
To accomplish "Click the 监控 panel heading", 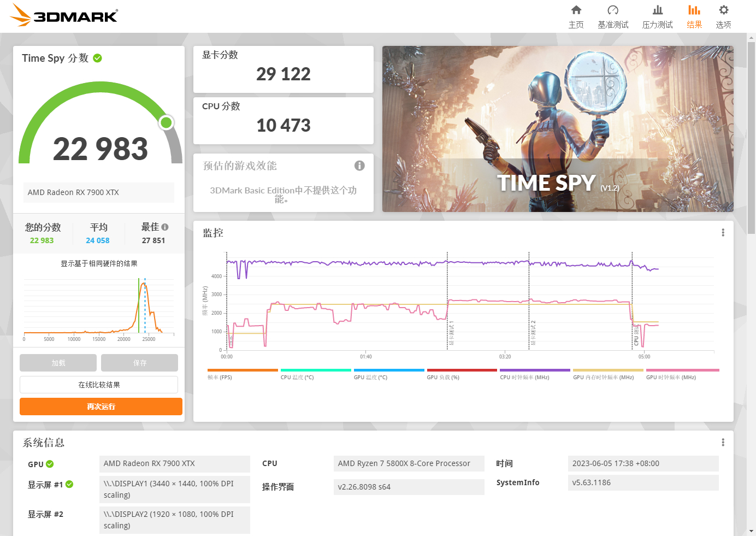I will point(213,233).
